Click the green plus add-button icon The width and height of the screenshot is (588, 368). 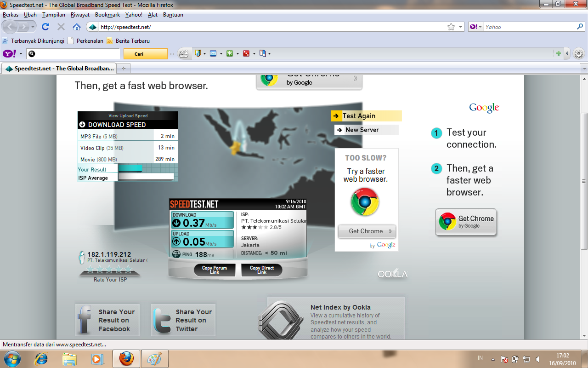click(x=559, y=54)
